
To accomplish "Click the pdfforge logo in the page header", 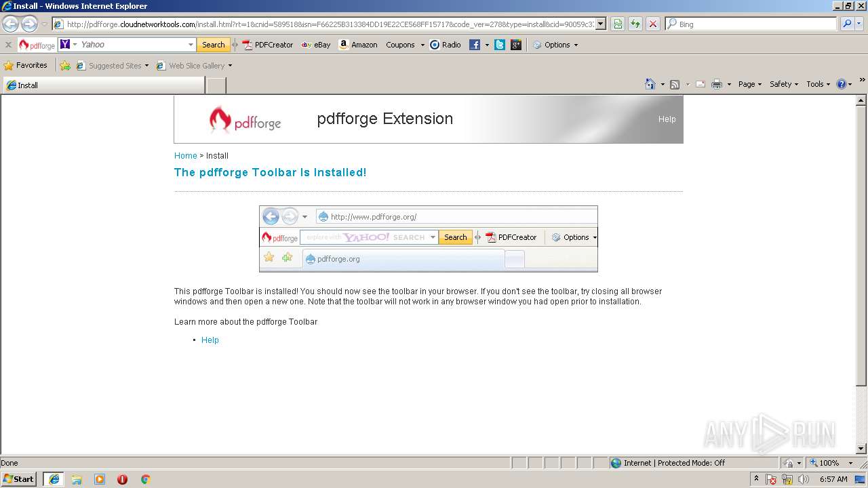I will 244,121.
